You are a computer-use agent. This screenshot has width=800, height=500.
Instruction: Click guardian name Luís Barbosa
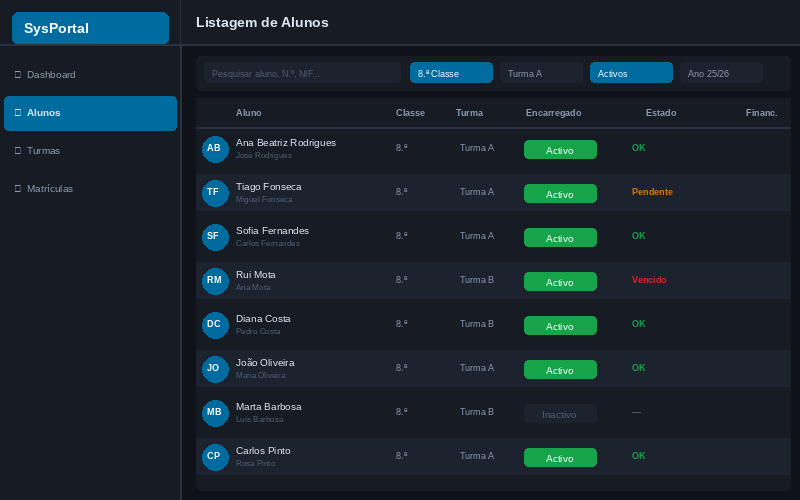[259, 419]
